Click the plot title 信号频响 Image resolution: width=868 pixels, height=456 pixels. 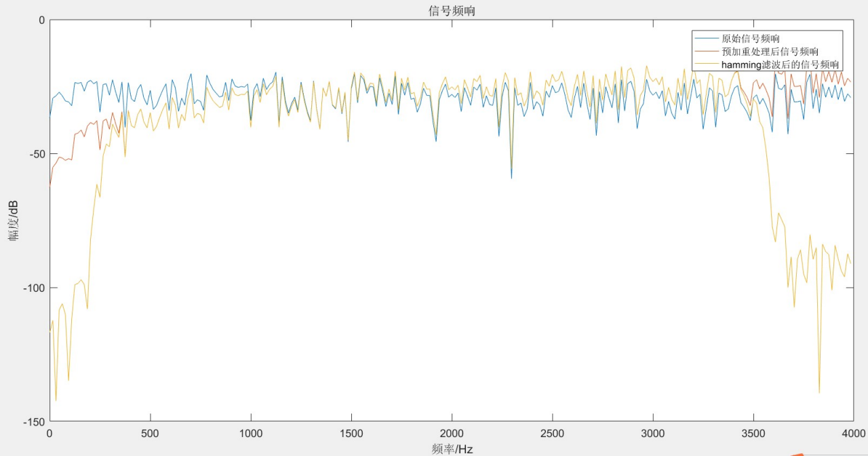452,10
